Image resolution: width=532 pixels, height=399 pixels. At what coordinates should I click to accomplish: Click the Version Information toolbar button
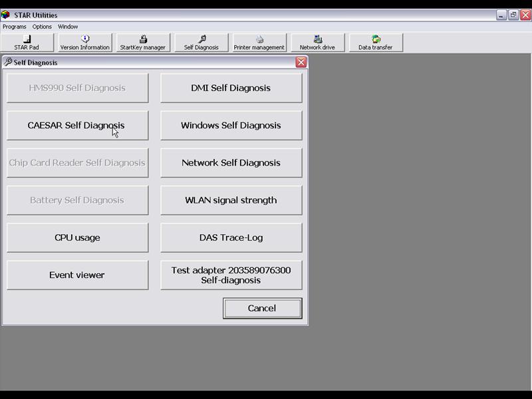[x=85, y=43]
